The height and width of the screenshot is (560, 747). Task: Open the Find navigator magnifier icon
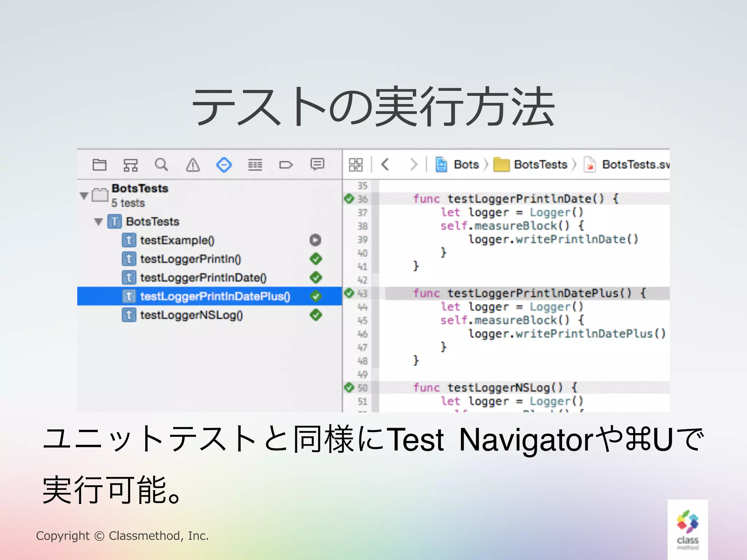click(161, 164)
